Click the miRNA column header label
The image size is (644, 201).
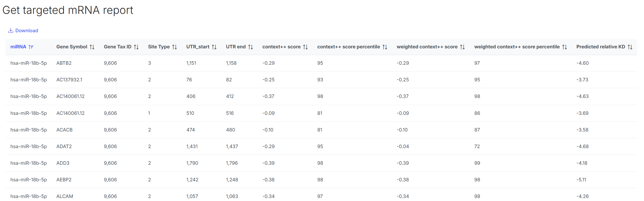18,47
